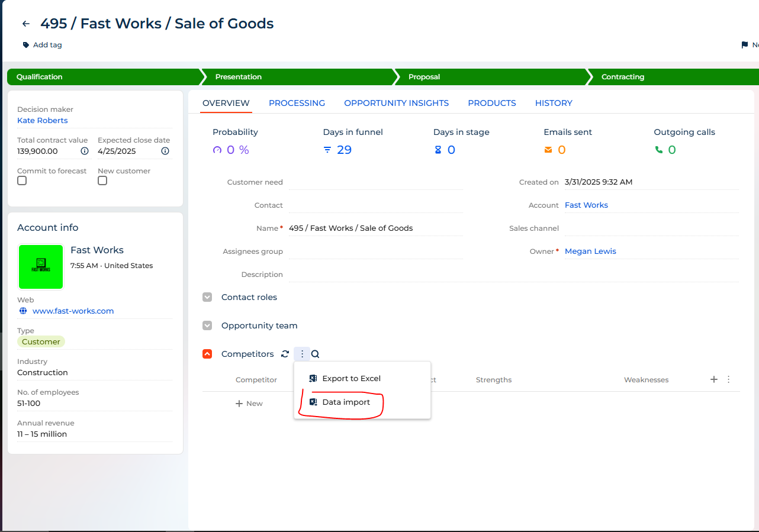Click the Construction industry value
Screen dimensions: 759x532
coord(43,372)
